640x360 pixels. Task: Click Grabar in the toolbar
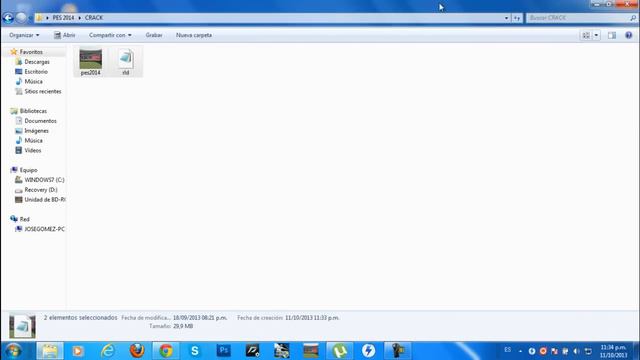pyautogui.click(x=154, y=35)
